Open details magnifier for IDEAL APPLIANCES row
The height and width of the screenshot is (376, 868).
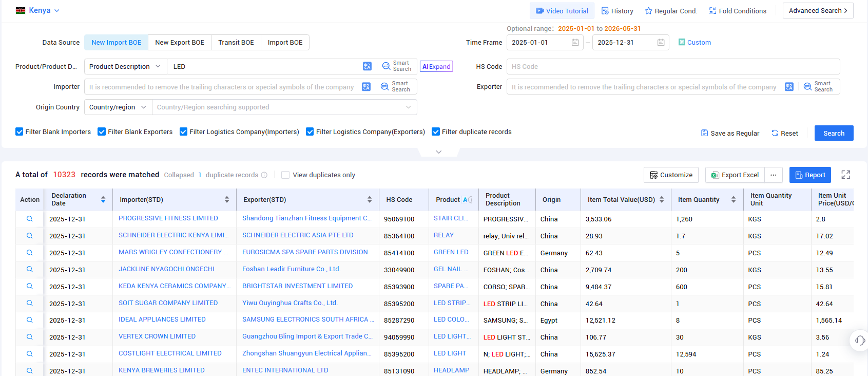click(x=30, y=320)
